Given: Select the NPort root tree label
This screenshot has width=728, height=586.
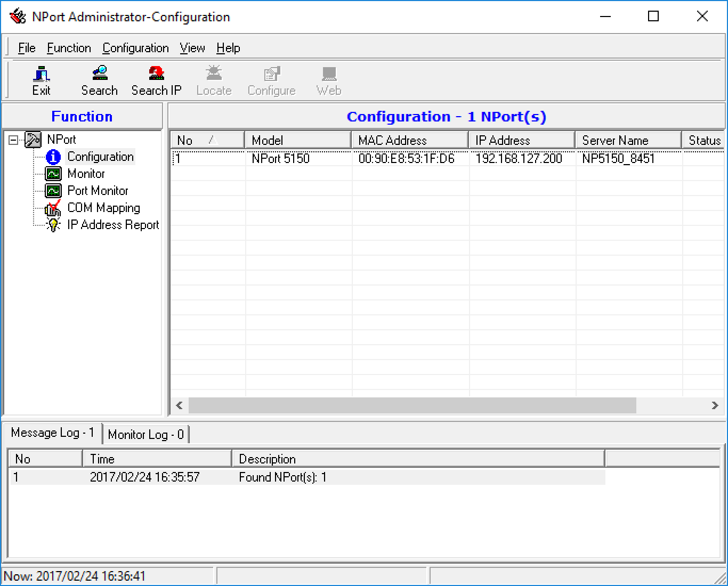Looking at the screenshot, I should click(x=61, y=140).
